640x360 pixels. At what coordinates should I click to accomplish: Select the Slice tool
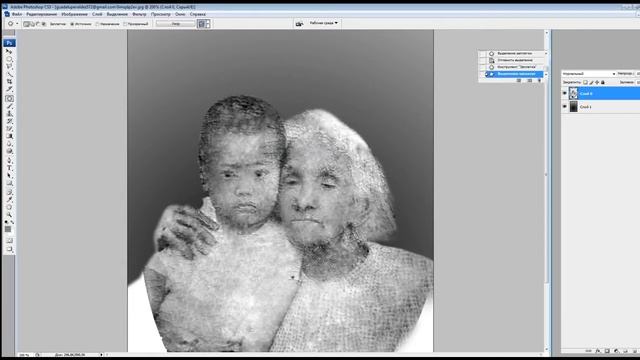tap(9, 89)
